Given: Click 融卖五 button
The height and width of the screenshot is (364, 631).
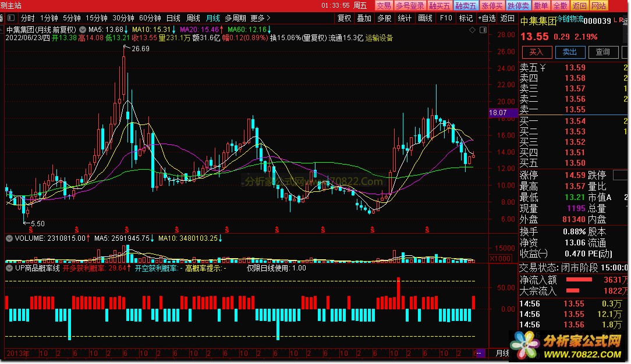Looking at the screenshot, I should (x=466, y=6).
